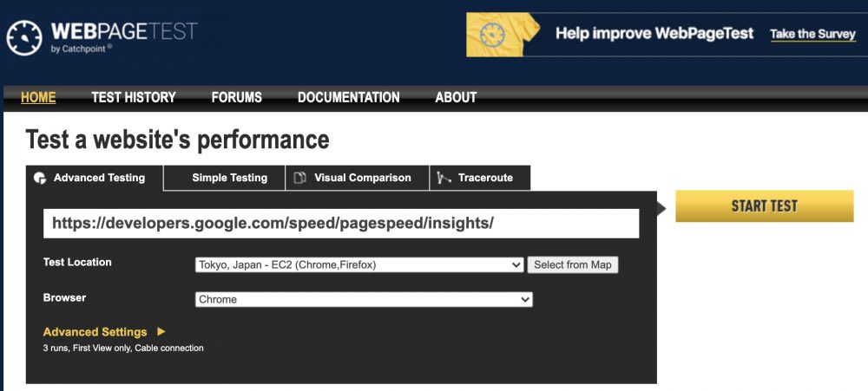Click the Visual Comparison pages icon
The height and width of the screenshot is (391, 868).
(300, 178)
